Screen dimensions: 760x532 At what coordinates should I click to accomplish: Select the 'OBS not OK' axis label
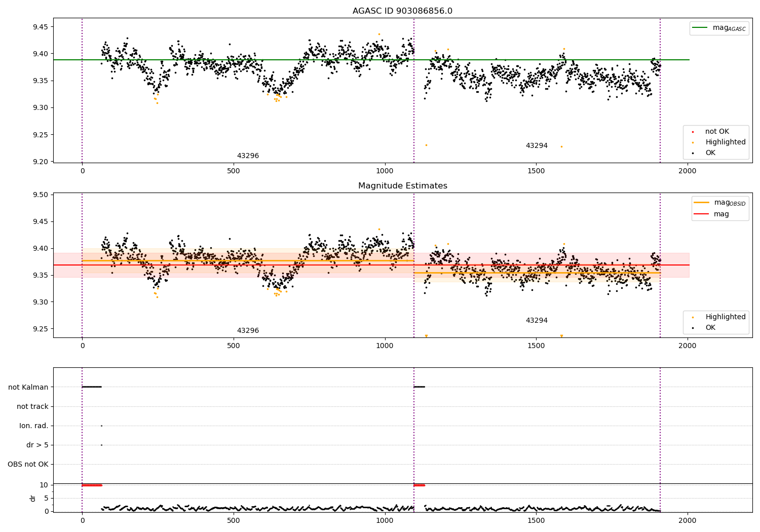pyautogui.click(x=28, y=464)
